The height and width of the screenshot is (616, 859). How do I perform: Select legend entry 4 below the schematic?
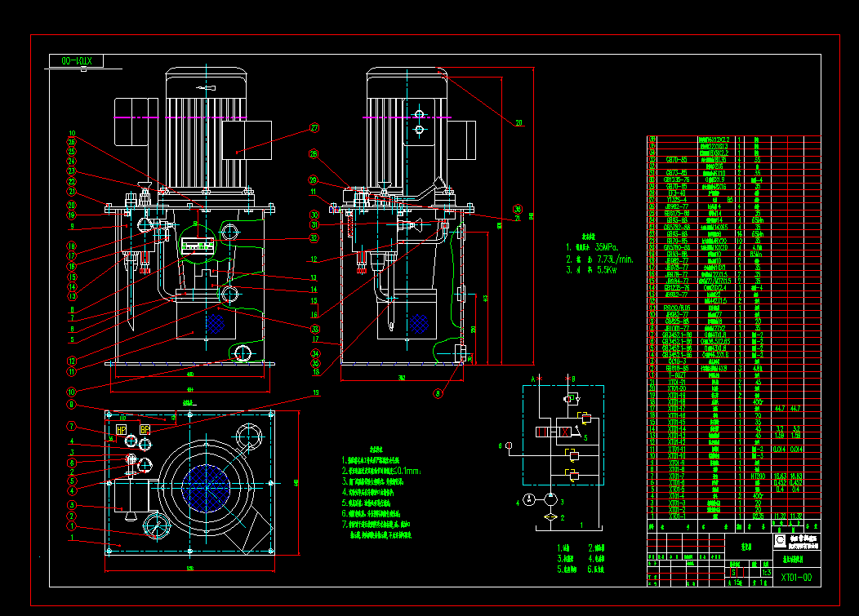[596, 559]
